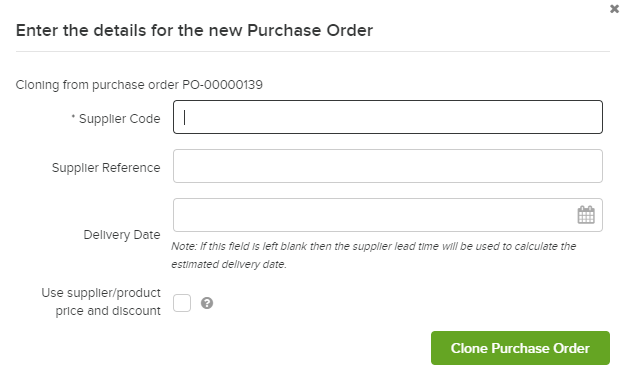The width and height of the screenshot is (626, 380).
Task: Click the Supplier Reference label
Action: coord(106,168)
